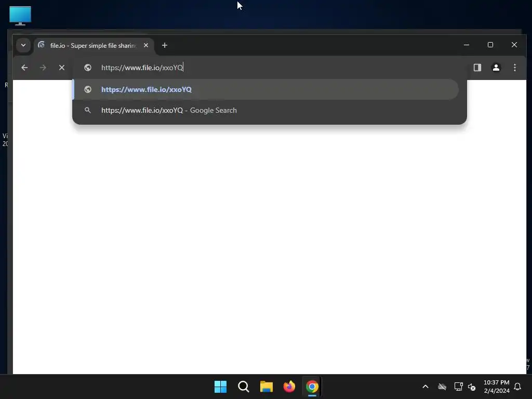This screenshot has height=399, width=532.
Task: Choose the https://www.file.io/xxoYQ URL suggestion
Action: pyautogui.click(x=265, y=89)
